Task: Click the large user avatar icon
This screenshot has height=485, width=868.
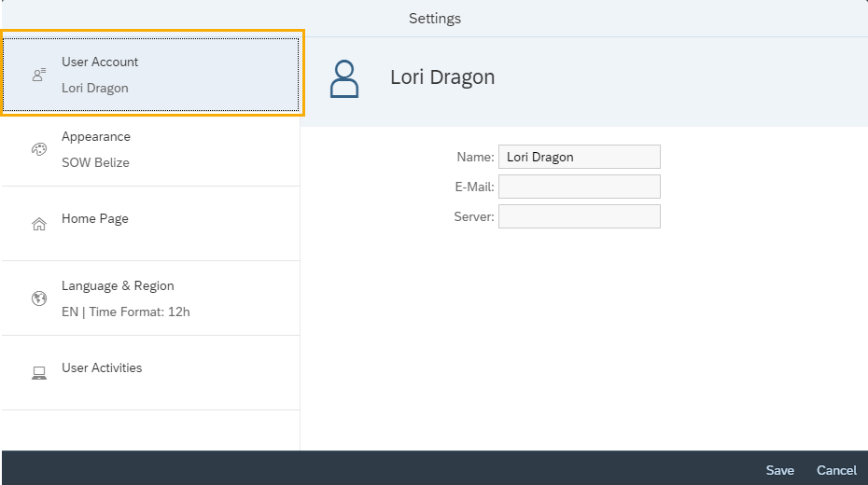Action: point(344,79)
